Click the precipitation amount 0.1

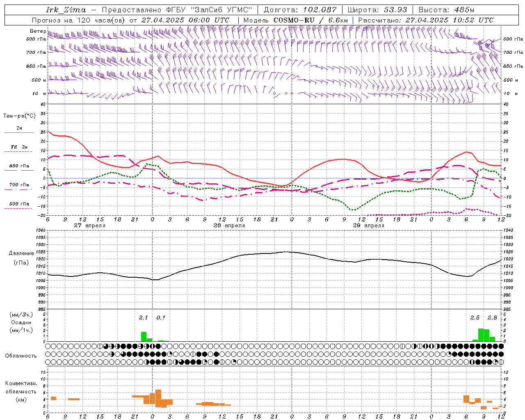click(x=161, y=318)
